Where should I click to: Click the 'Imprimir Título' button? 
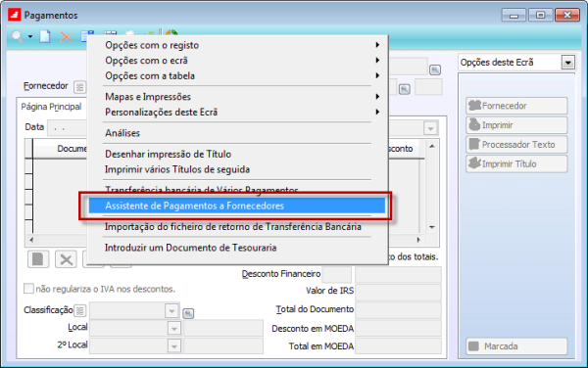click(516, 164)
